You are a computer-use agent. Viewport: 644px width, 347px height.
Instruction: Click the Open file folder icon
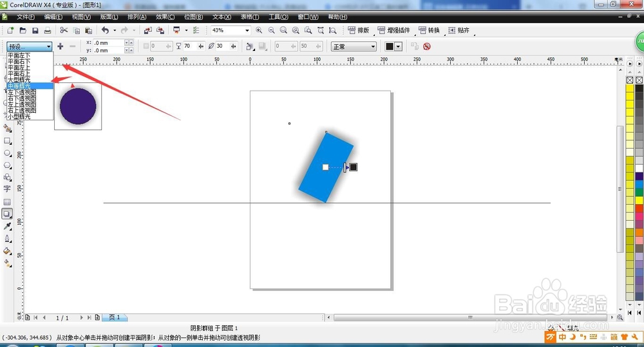23,30
